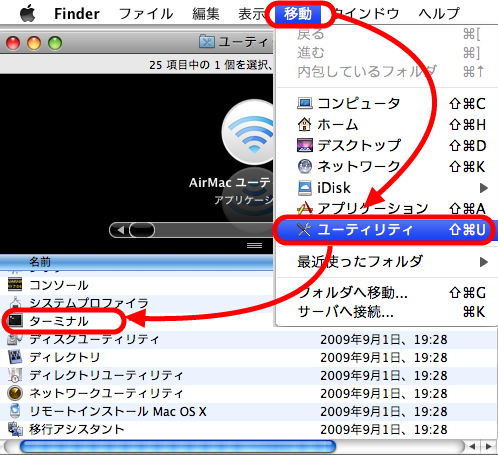Click the bottom scrollbar left arrow

(x=473, y=447)
